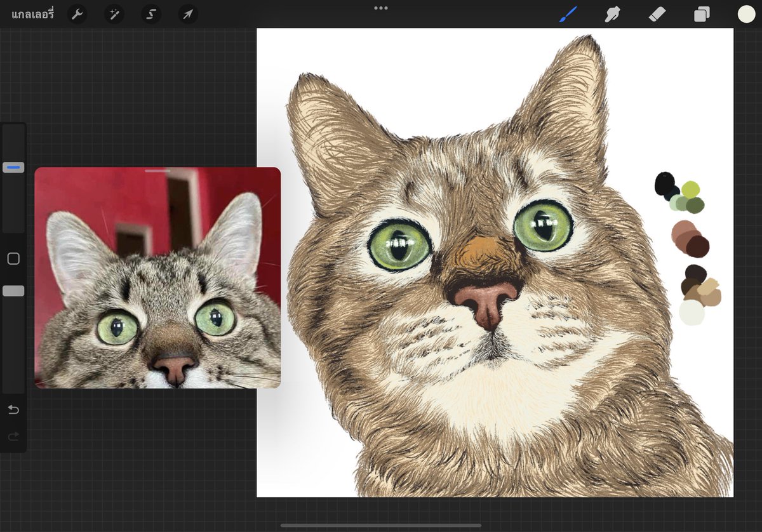This screenshot has width=762, height=532.
Task: Activate the Selection S-shaped tool
Action: [x=151, y=14]
